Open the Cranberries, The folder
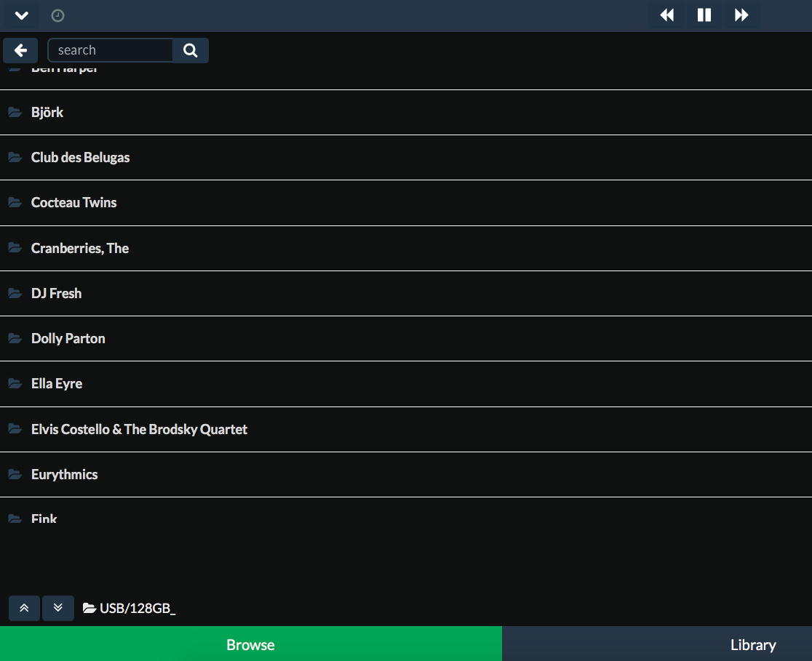 click(x=406, y=248)
